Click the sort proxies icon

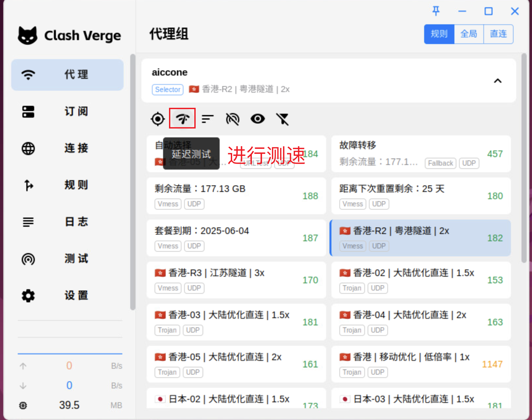pyautogui.click(x=207, y=119)
